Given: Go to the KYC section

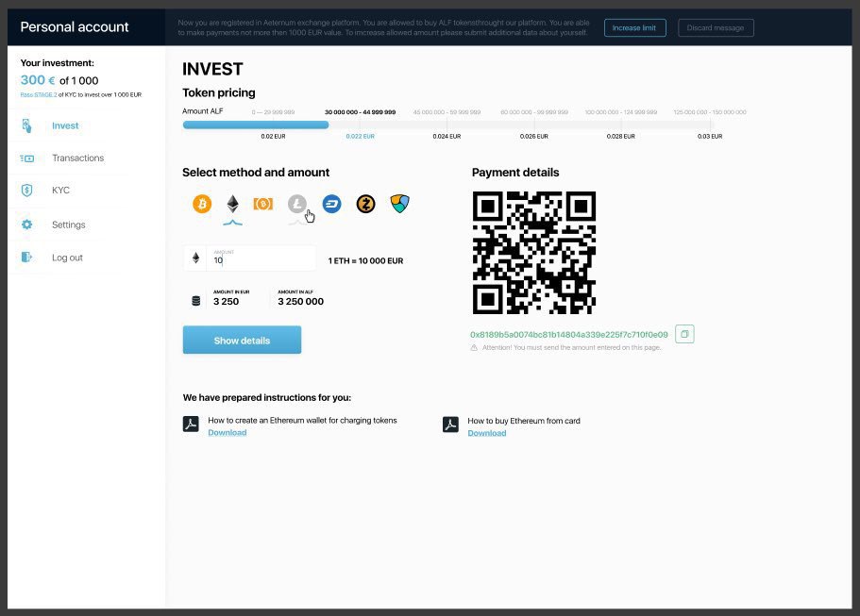Looking at the screenshot, I should point(60,191).
